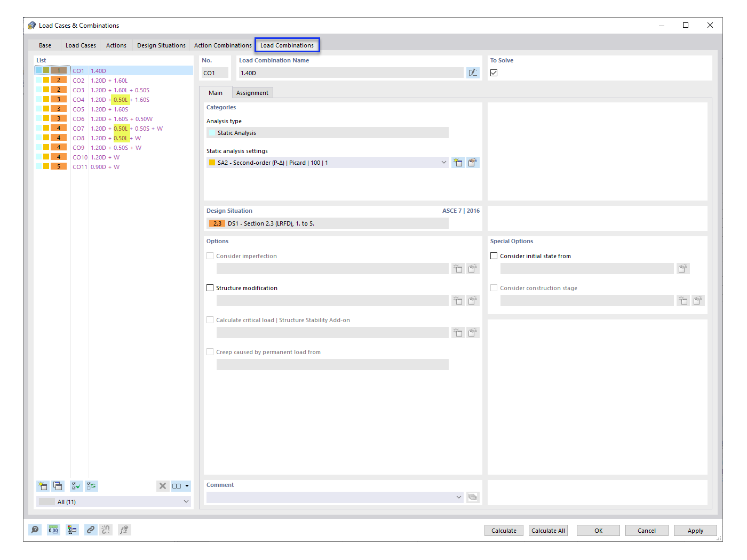The image size is (747, 560).
Task: Click the invert selection icon
Action: click(x=92, y=486)
